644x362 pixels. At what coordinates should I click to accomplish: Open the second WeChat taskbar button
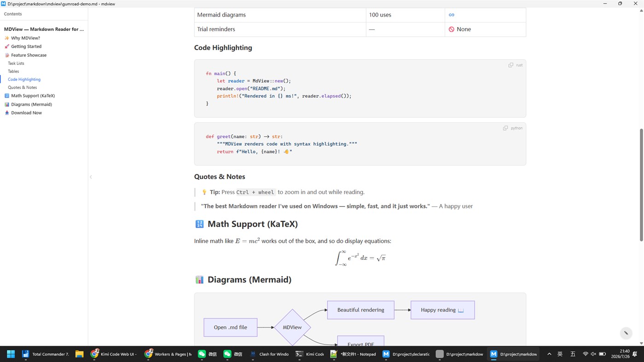pyautogui.click(x=233, y=354)
